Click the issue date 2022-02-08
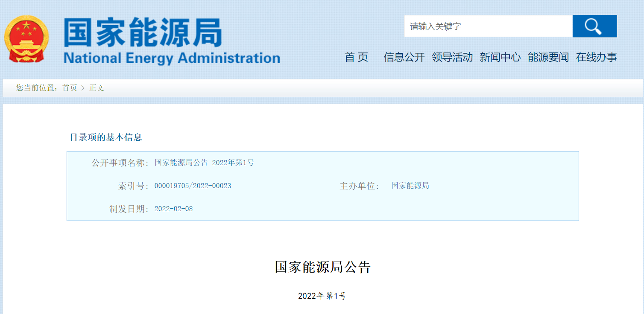644x314 pixels. pyautogui.click(x=173, y=209)
